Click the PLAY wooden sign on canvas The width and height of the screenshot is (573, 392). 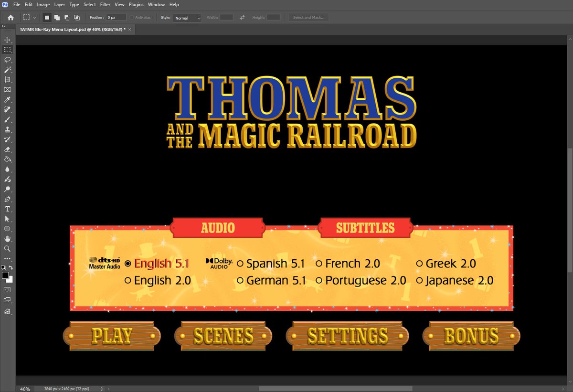[x=112, y=336]
